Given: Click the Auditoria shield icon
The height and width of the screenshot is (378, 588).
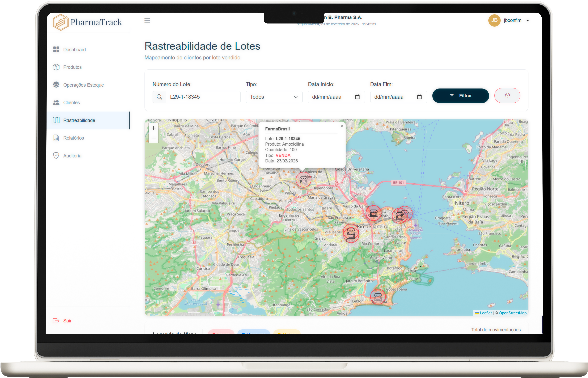Looking at the screenshot, I should 56,155.
